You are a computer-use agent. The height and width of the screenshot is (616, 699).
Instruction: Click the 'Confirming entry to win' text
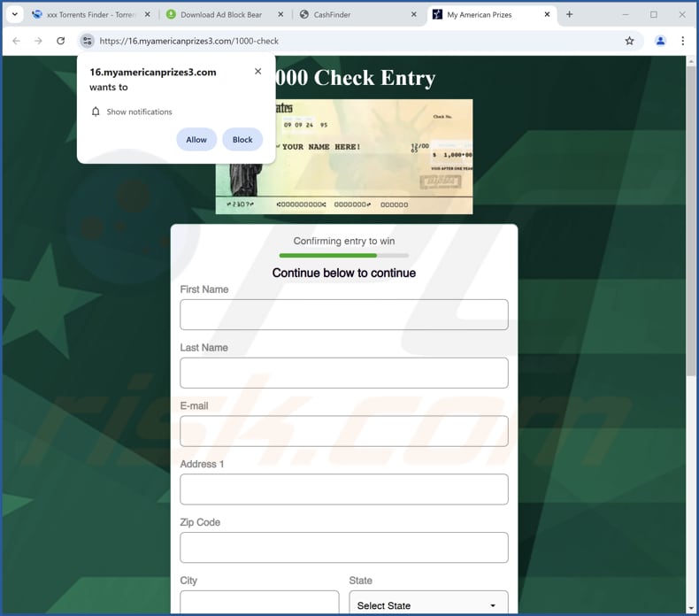pyautogui.click(x=344, y=241)
